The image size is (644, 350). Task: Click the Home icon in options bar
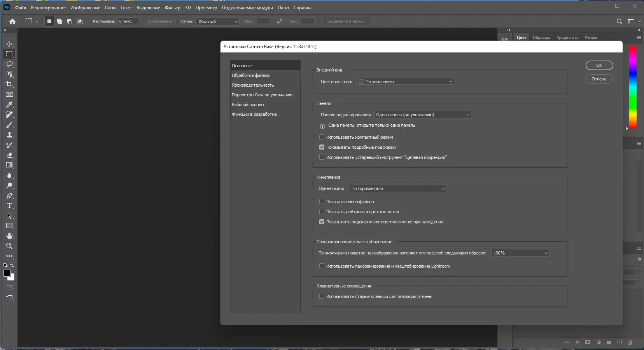pos(12,21)
